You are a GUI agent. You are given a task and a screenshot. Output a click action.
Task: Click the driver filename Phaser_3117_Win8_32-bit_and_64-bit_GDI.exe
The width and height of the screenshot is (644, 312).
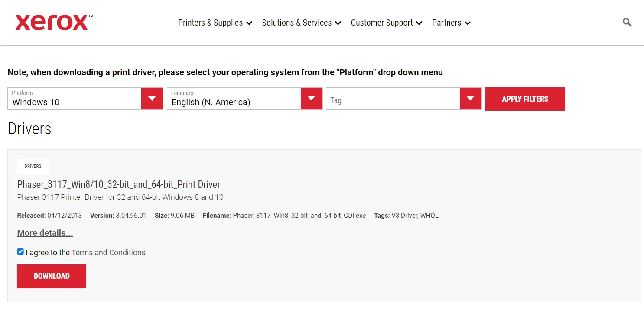point(299,216)
